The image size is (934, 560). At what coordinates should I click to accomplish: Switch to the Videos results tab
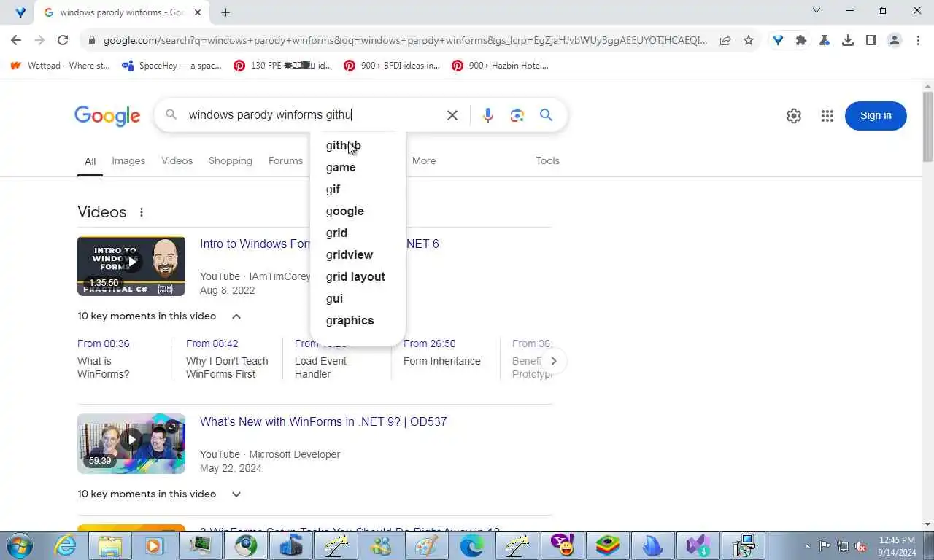(177, 161)
